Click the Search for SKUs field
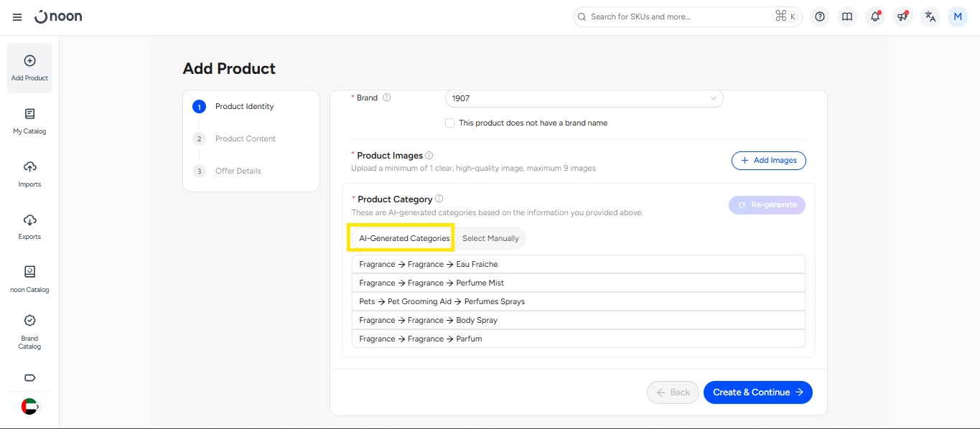 [677, 17]
